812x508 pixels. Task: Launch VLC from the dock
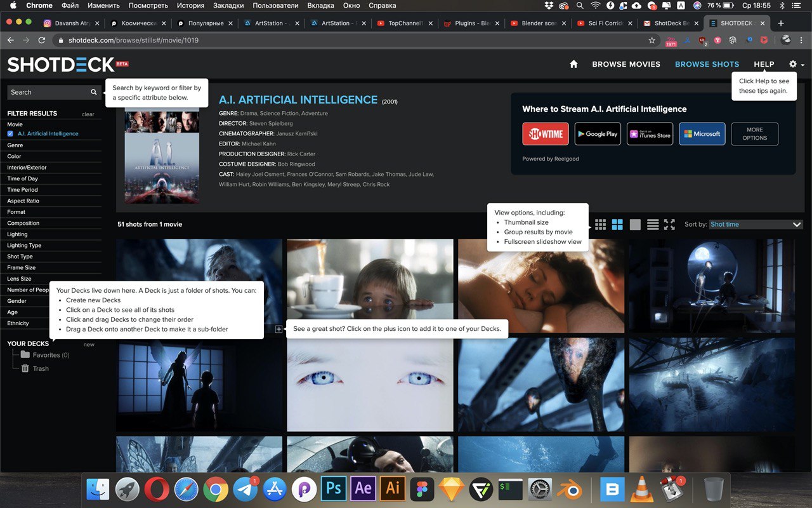(642, 490)
